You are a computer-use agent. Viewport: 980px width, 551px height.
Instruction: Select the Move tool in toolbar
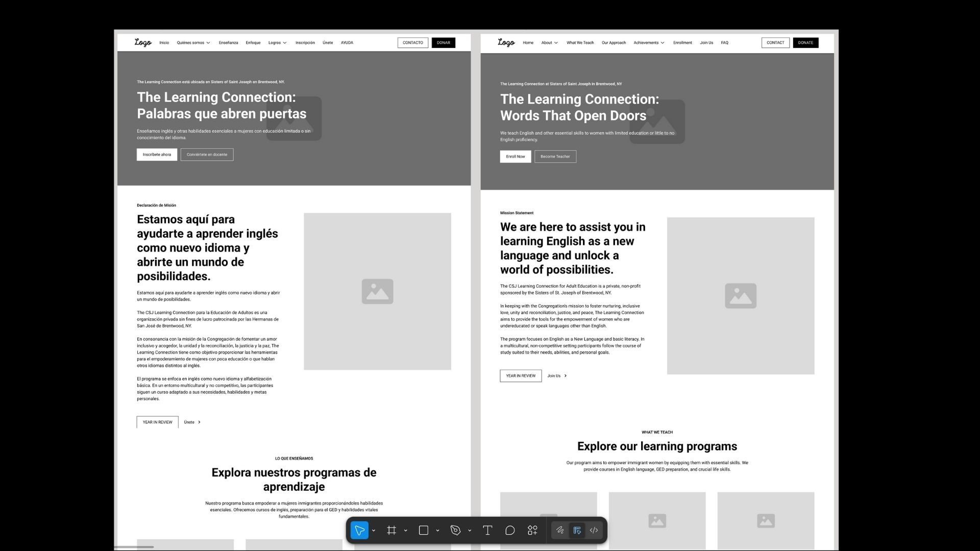(x=359, y=531)
